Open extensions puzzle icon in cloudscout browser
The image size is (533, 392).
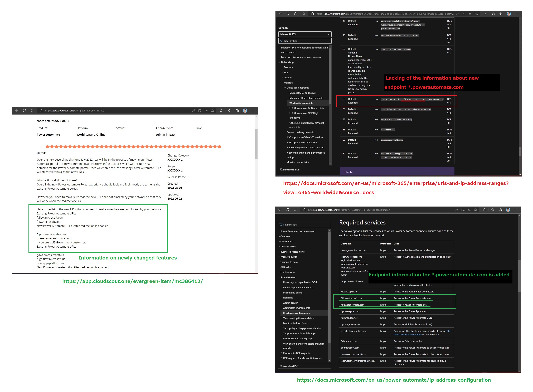pos(221,111)
